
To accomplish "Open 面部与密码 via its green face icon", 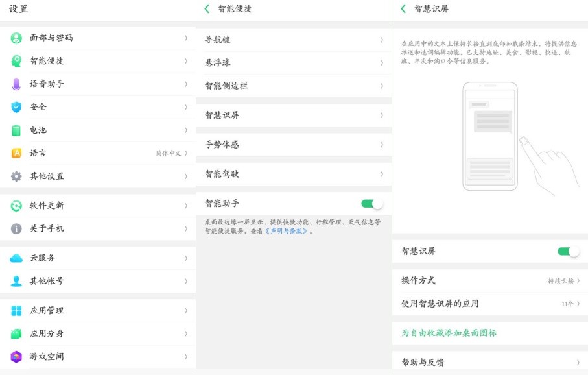I will click(16, 38).
